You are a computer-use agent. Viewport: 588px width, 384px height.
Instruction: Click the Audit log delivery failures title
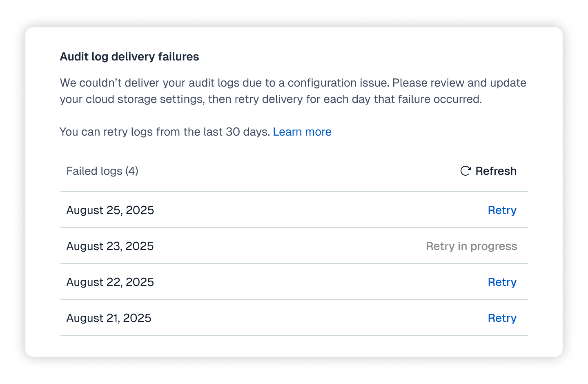tap(129, 57)
